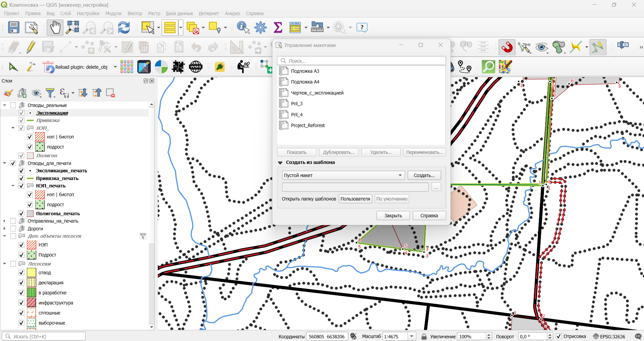Click the Statistical Summary sigma icon
This screenshot has height=341, width=644.
(278, 27)
